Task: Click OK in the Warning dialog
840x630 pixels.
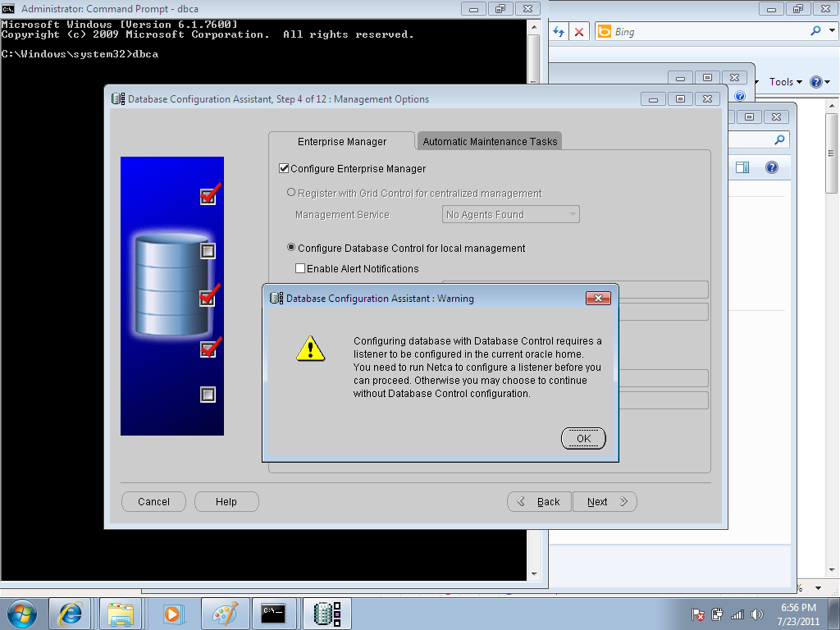Action: (583, 438)
